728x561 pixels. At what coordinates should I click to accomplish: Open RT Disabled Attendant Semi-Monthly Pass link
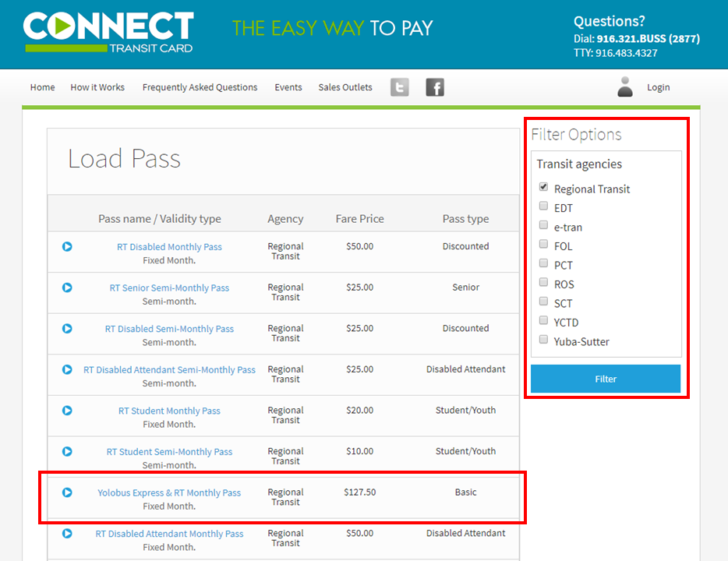coord(169,370)
